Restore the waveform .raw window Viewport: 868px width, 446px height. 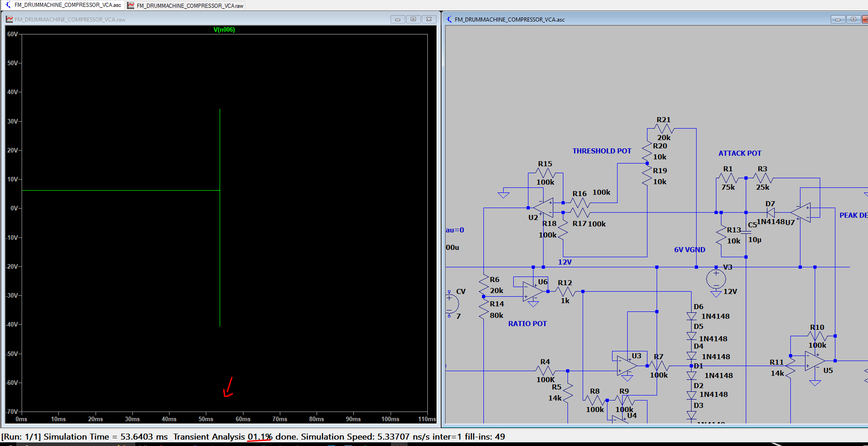(413, 19)
